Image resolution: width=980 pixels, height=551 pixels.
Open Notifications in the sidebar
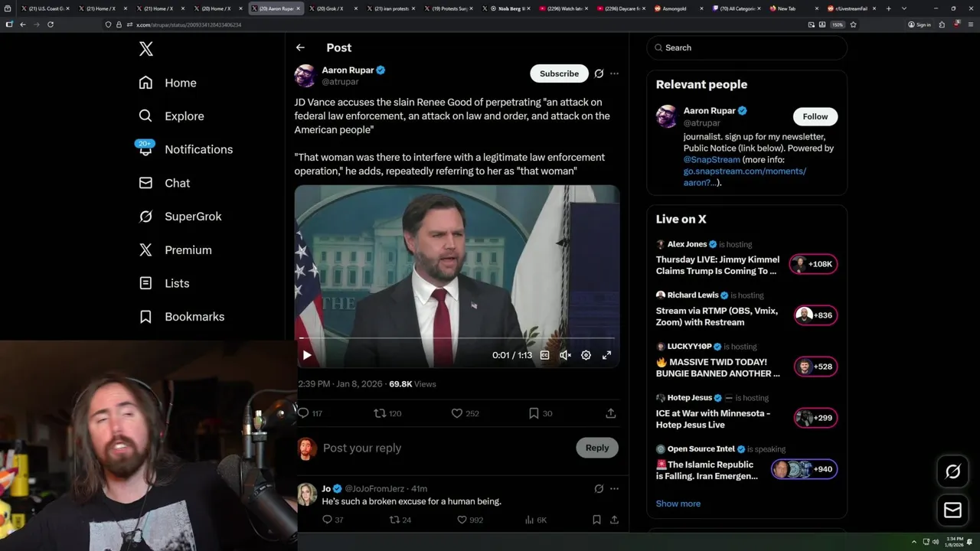click(198, 149)
